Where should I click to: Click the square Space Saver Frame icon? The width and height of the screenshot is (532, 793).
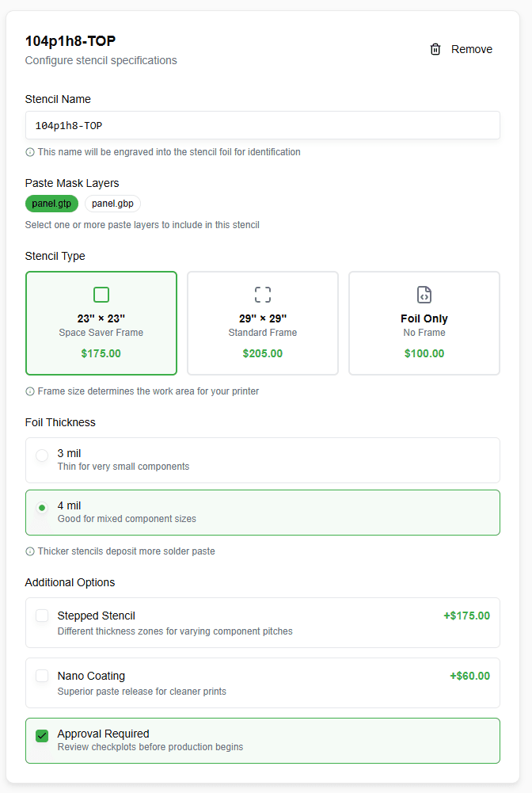[x=101, y=295]
